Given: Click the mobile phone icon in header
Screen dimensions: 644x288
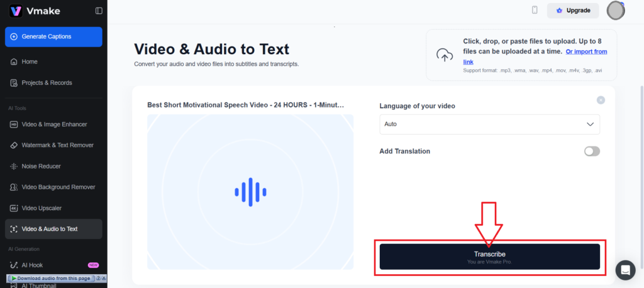Looking at the screenshot, I should coord(535,10).
